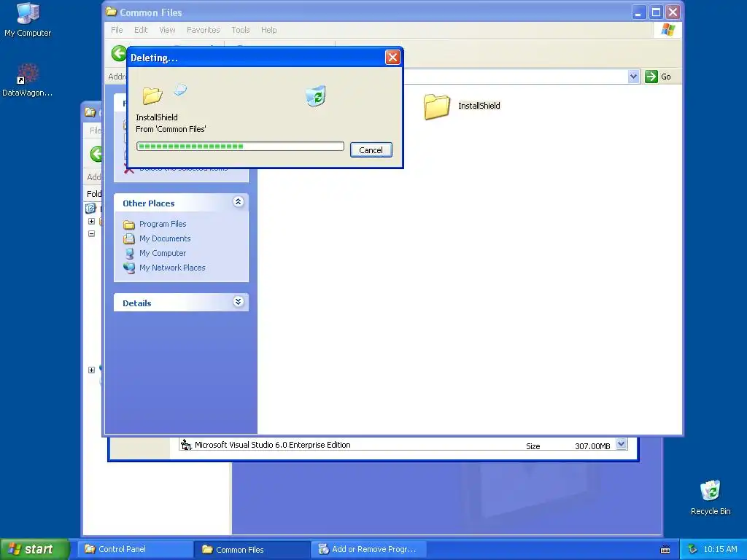Click the Back arrow in Common Files window
This screenshot has width=747, height=560.
(119, 53)
